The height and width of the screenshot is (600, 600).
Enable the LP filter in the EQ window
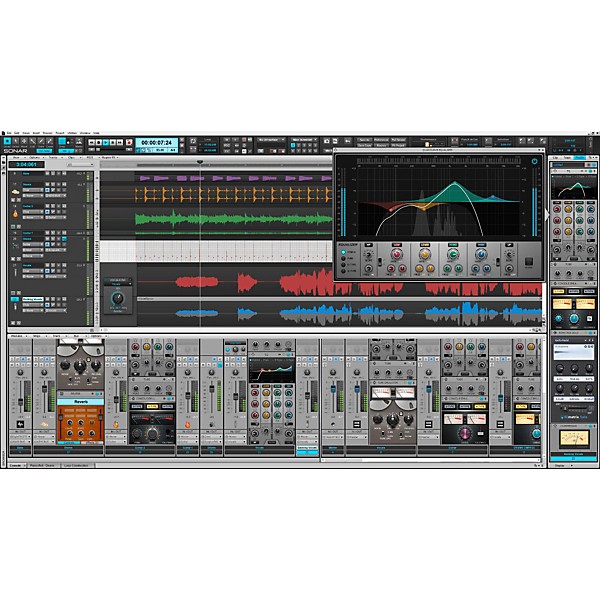coord(509,245)
